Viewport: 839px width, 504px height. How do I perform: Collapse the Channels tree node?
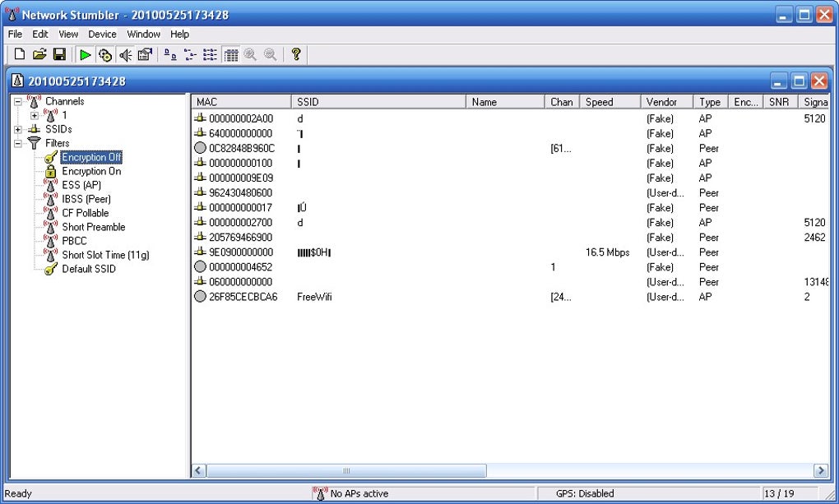tap(17, 101)
